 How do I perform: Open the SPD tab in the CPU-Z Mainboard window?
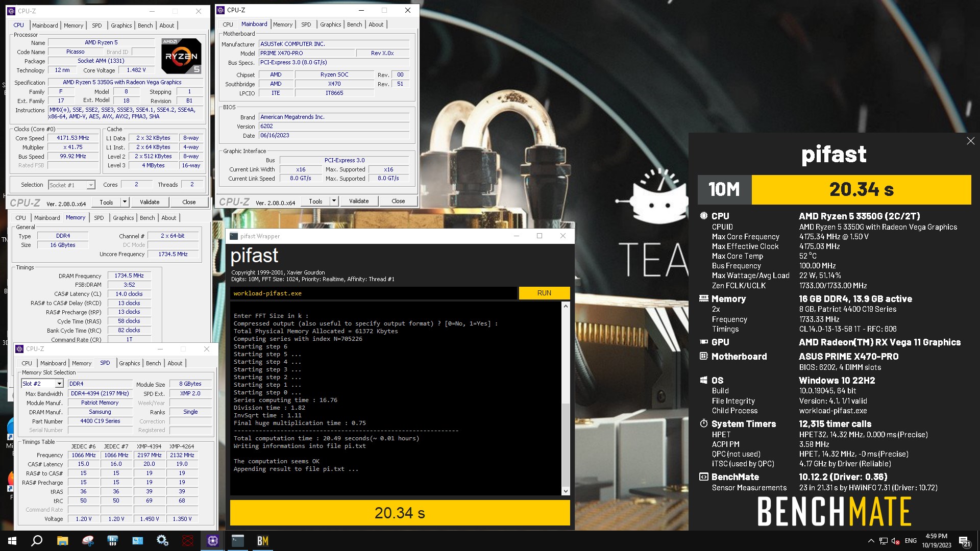pos(306,24)
